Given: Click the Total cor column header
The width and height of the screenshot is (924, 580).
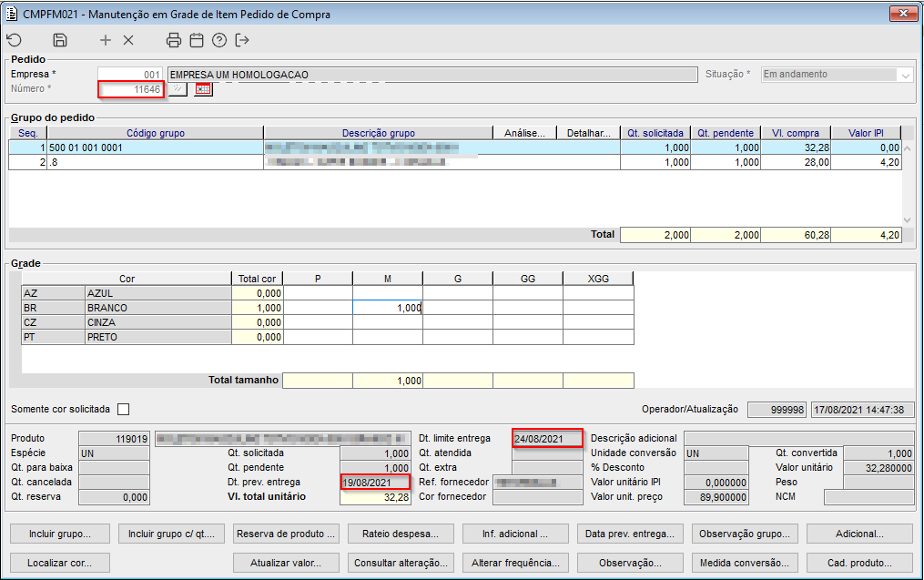Looking at the screenshot, I should coord(257,279).
